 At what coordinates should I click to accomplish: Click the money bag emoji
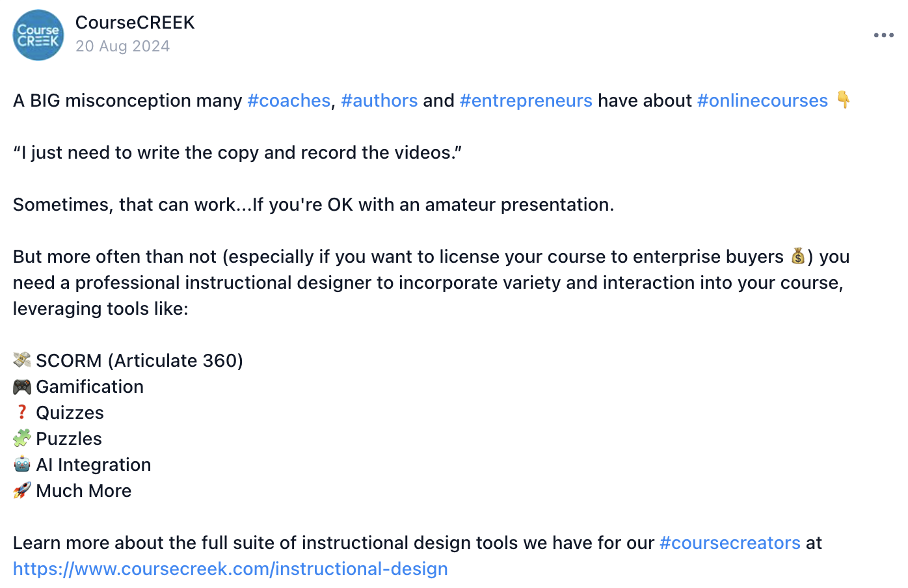[798, 256]
